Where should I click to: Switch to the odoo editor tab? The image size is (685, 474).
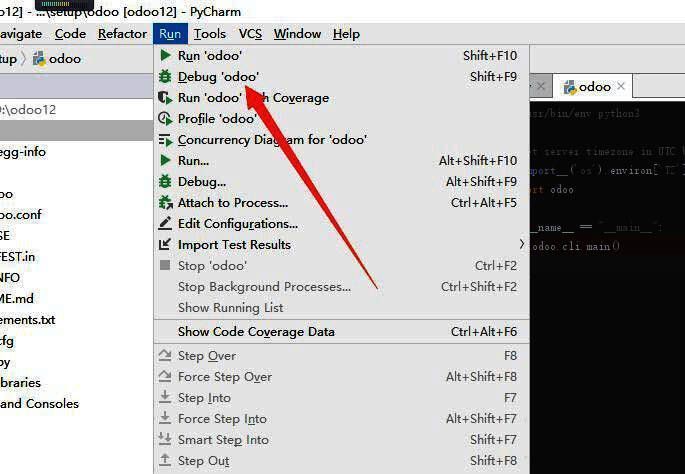point(594,87)
